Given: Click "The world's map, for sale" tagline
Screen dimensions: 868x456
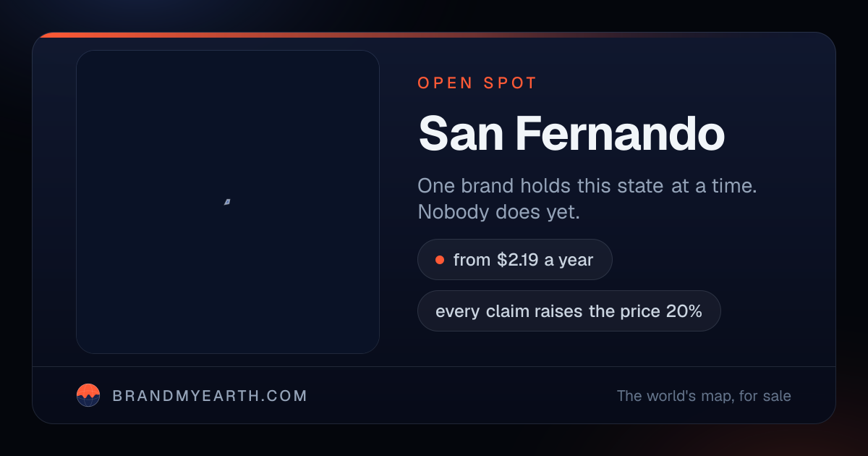Looking at the screenshot, I should 704,396.
